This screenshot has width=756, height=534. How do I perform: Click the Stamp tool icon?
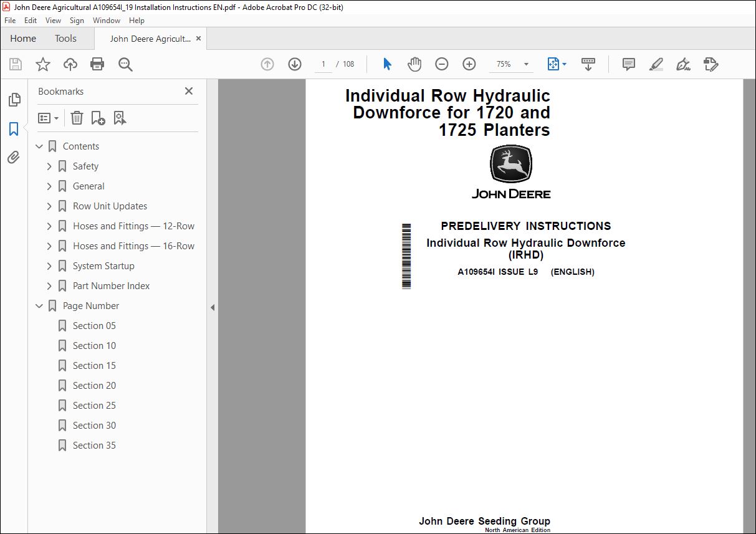pyautogui.click(x=711, y=64)
